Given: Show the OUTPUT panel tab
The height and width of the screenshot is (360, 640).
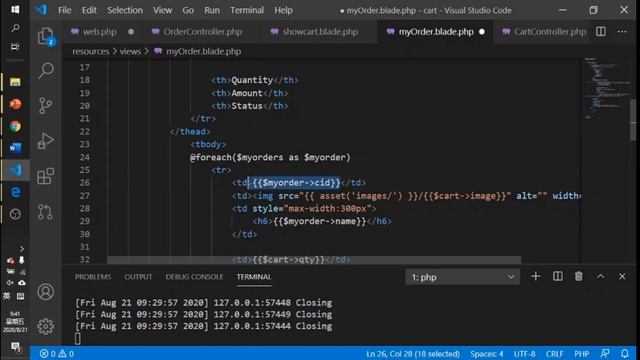Looking at the screenshot, I should click(138, 277).
